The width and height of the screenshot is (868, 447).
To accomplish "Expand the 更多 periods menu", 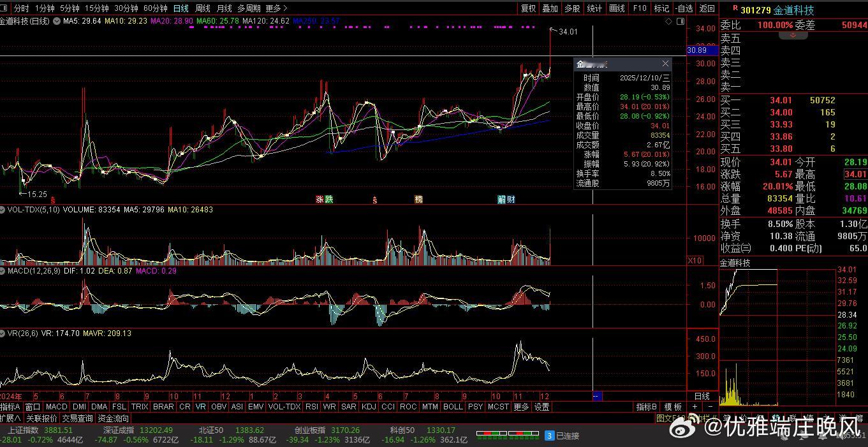I will click(x=276, y=8).
